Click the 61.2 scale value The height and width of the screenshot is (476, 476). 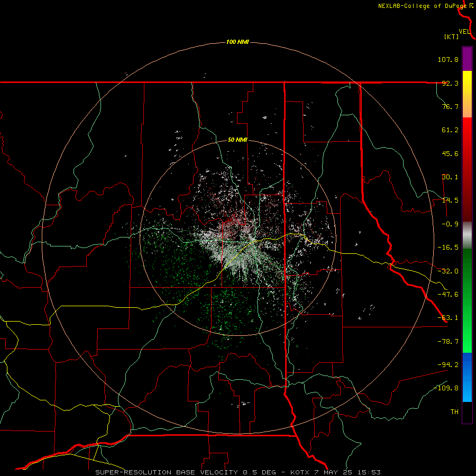450,130
